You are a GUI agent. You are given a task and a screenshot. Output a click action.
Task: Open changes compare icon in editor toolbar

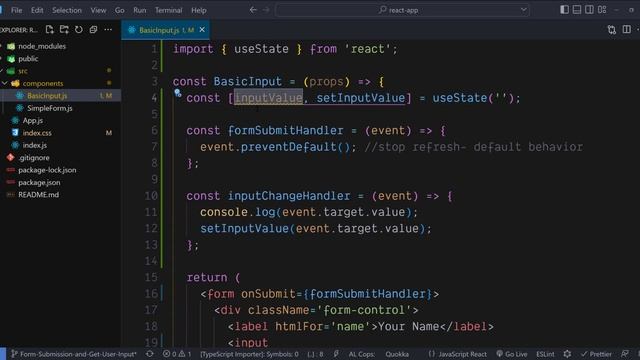click(611, 29)
